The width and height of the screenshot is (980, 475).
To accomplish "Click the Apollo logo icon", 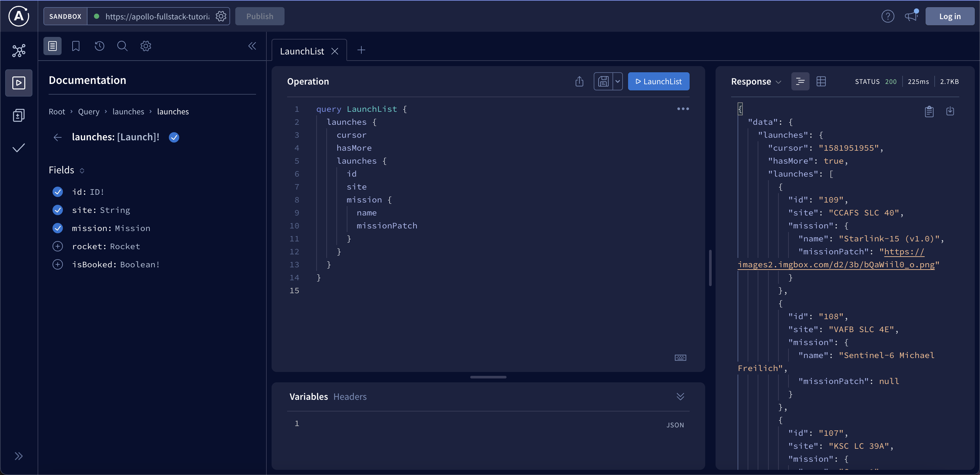I will coord(19,16).
